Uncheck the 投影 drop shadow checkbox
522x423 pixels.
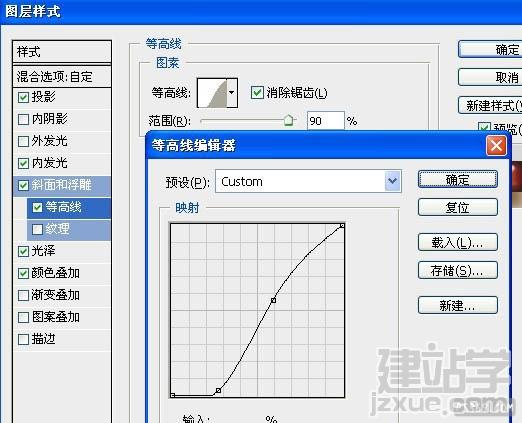coord(23,97)
